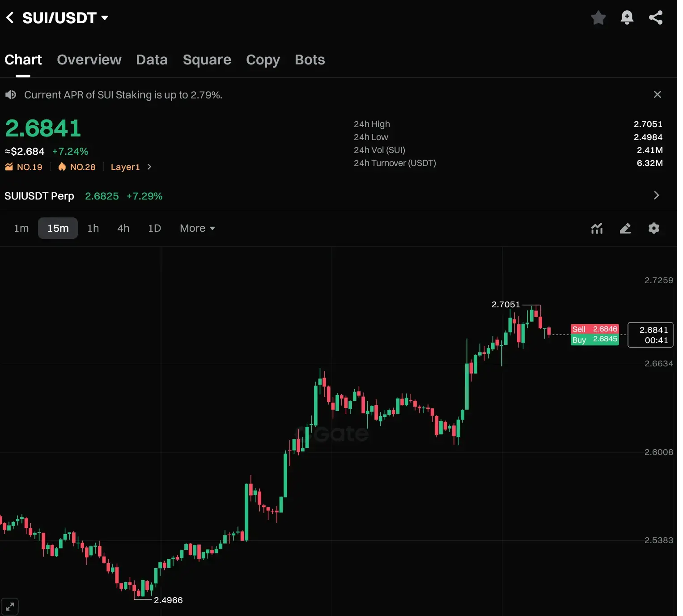This screenshot has height=616, width=683.
Task: Open the Bots tab
Action: click(310, 60)
